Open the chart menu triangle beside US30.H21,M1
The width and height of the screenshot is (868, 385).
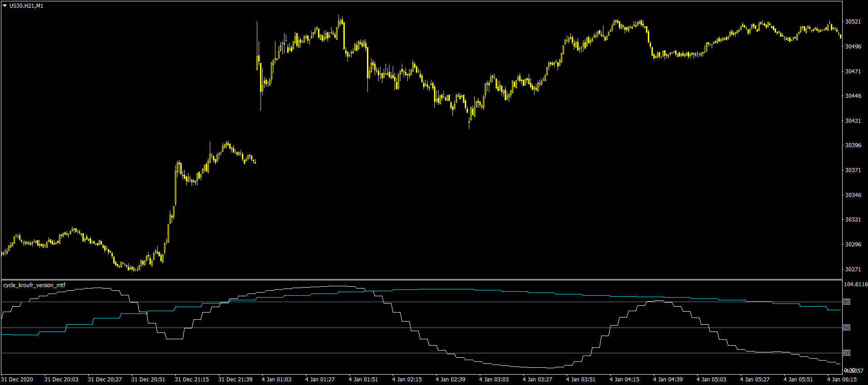pos(5,6)
